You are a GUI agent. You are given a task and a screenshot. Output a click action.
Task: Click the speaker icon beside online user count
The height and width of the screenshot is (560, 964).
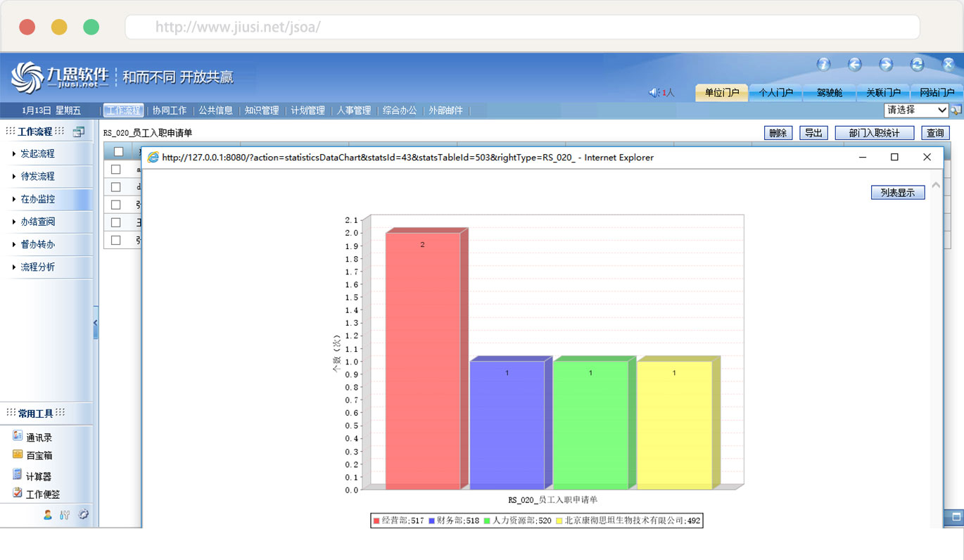(x=654, y=93)
